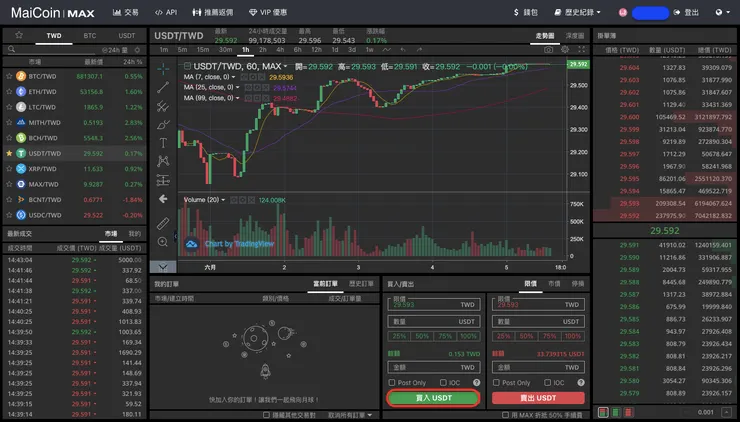Show both bids and asks order book view
This screenshot has height=422, width=740.
pyautogui.click(x=603, y=412)
